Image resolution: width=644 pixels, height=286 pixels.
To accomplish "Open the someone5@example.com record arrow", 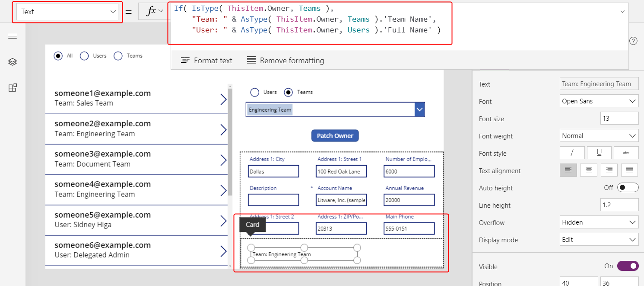I will tap(223, 221).
